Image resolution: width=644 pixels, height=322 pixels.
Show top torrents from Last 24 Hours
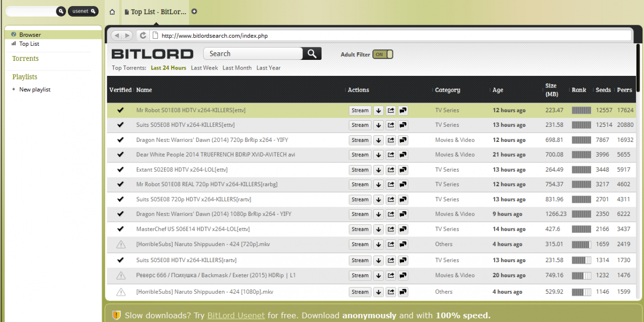pyautogui.click(x=169, y=68)
